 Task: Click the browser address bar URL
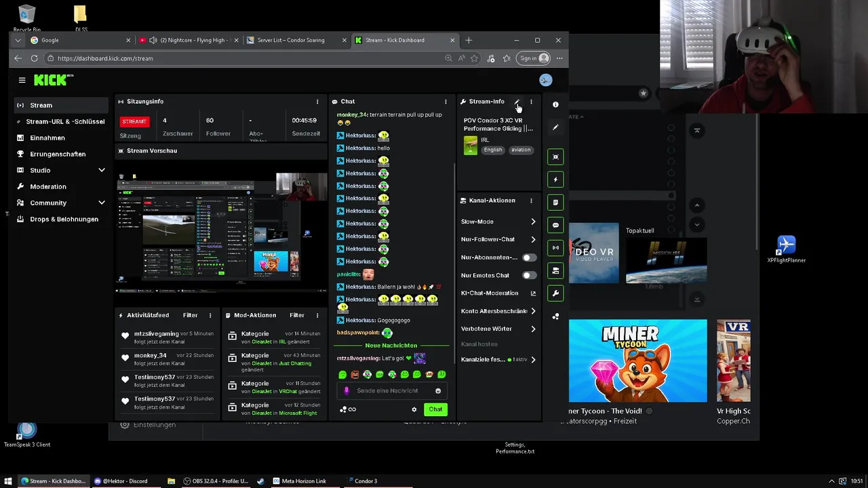click(105, 58)
